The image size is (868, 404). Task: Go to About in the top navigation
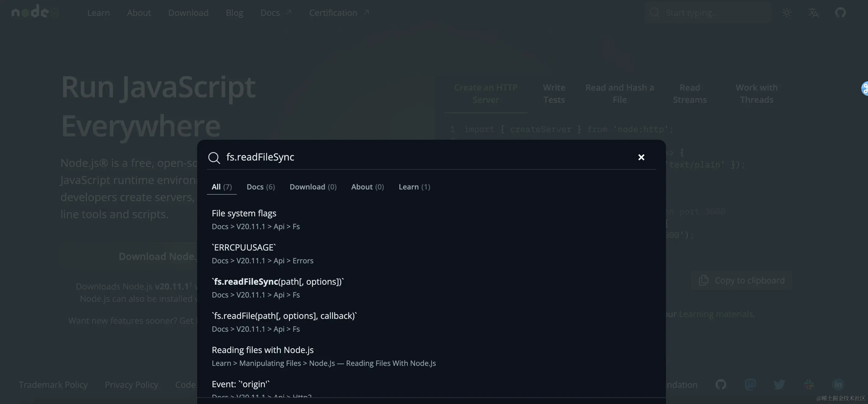pos(139,13)
